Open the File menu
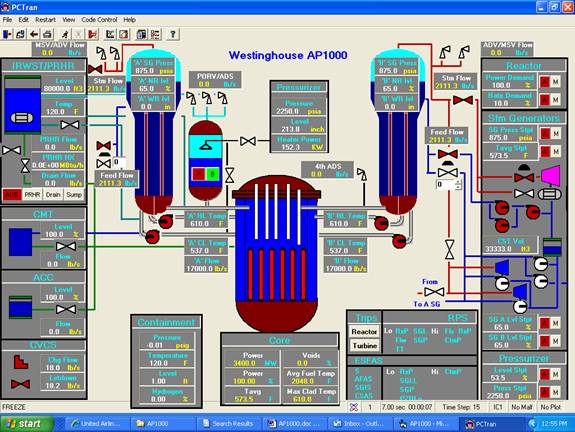The height and width of the screenshot is (432, 575). tap(7, 20)
